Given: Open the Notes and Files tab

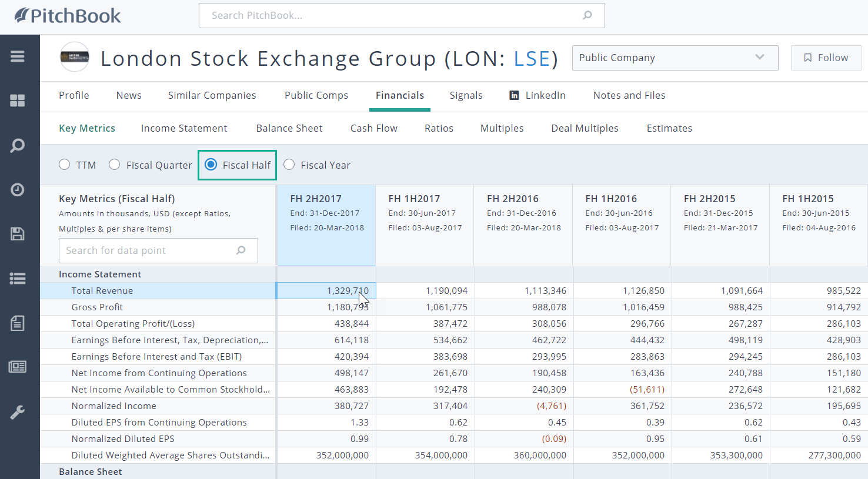Looking at the screenshot, I should coord(629,95).
